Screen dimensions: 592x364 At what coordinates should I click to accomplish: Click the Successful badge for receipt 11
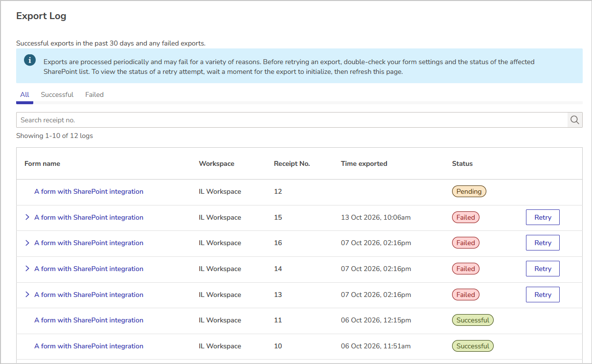click(x=473, y=320)
